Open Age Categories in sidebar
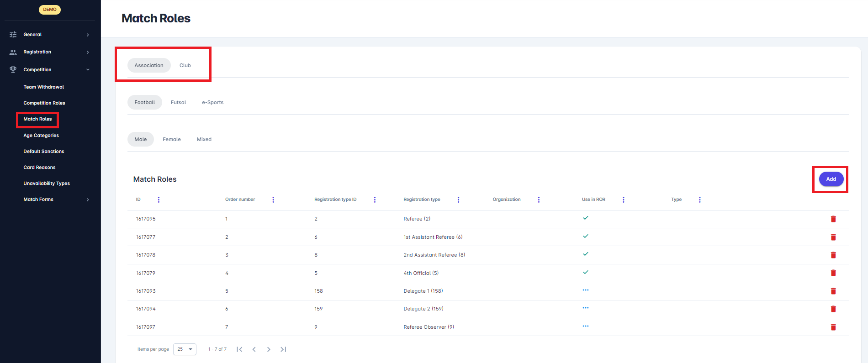Image resolution: width=868 pixels, height=363 pixels. pos(41,136)
